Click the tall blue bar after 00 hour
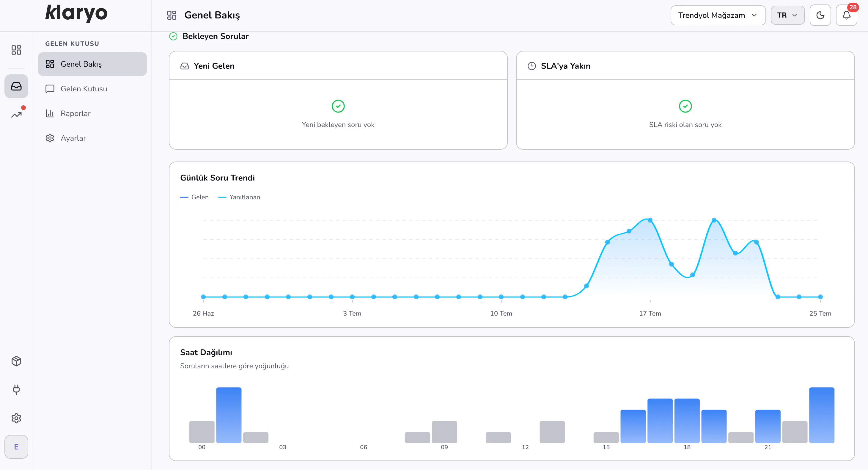This screenshot has height=470, width=868. [x=229, y=415]
